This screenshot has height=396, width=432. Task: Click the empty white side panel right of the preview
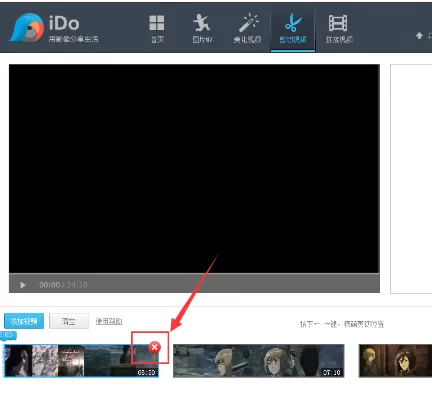click(x=411, y=179)
